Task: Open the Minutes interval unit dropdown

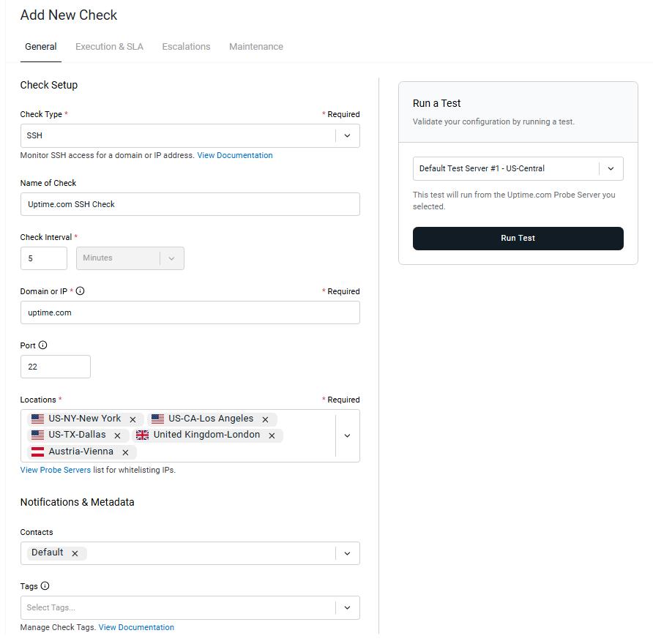Action: point(171,258)
